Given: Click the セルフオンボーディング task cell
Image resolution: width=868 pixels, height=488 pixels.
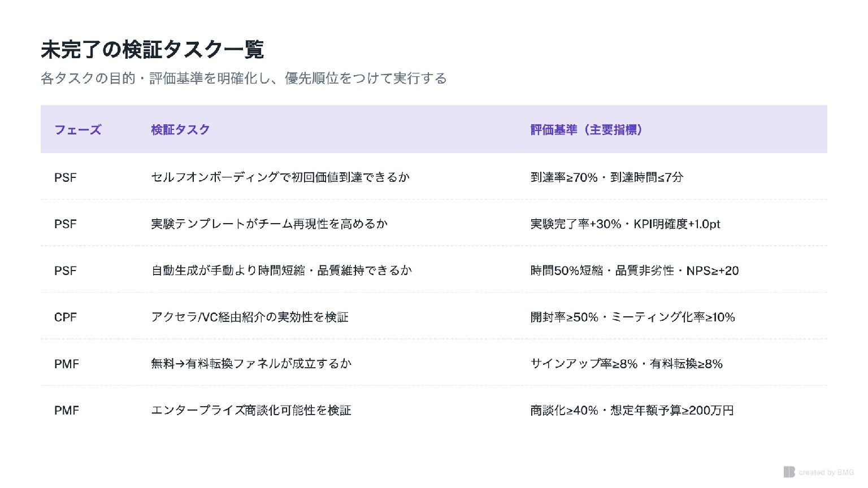Looking at the screenshot, I should pyautogui.click(x=280, y=177).
